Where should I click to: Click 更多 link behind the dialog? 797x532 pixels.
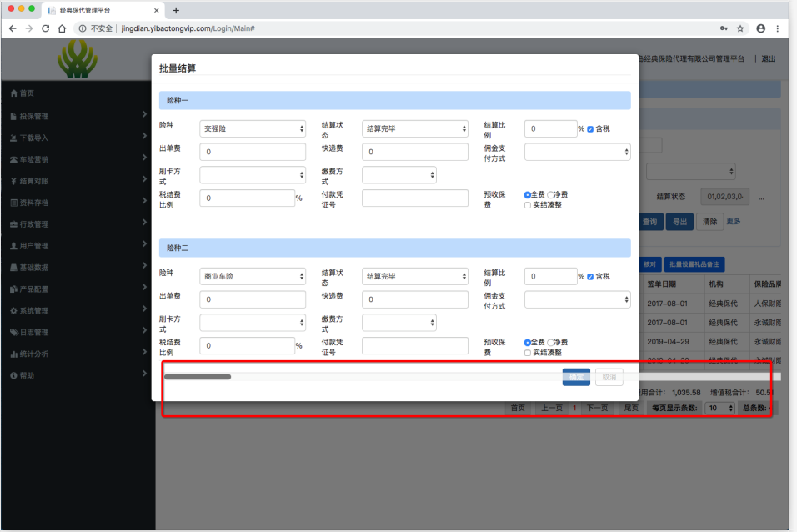tap(734, 221)
